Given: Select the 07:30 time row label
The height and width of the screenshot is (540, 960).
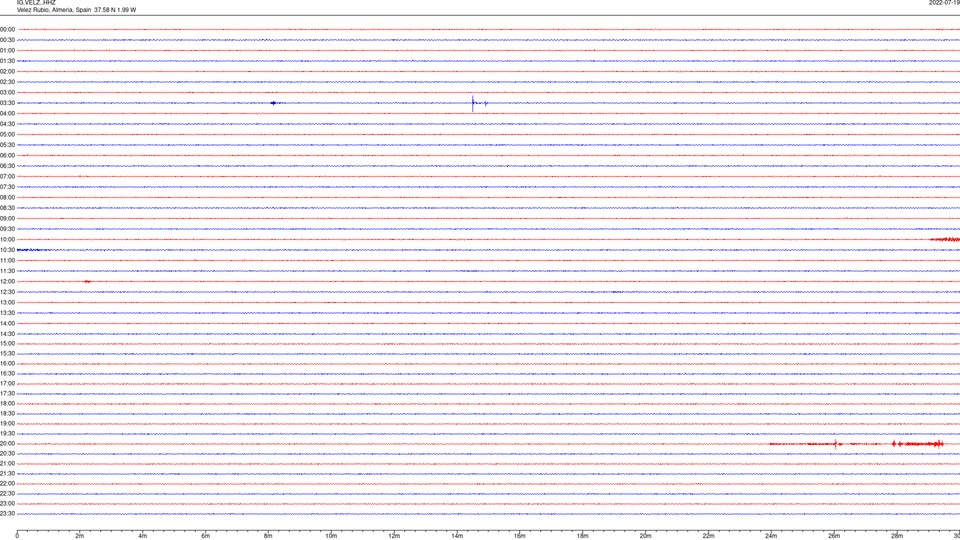Looking at the screenshot, I should [7, 187].
